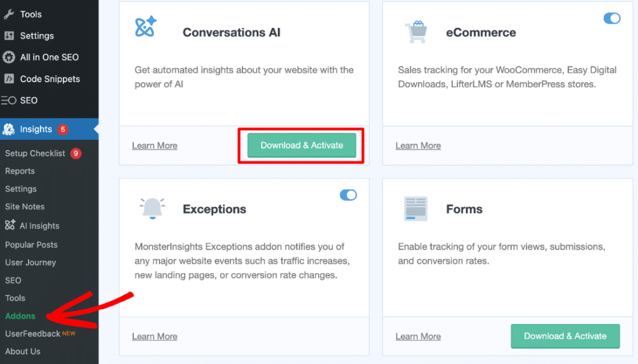Go to the Setup Checklist menu item
This screenshot has height=364, width=638.
[x=35, y=153]
